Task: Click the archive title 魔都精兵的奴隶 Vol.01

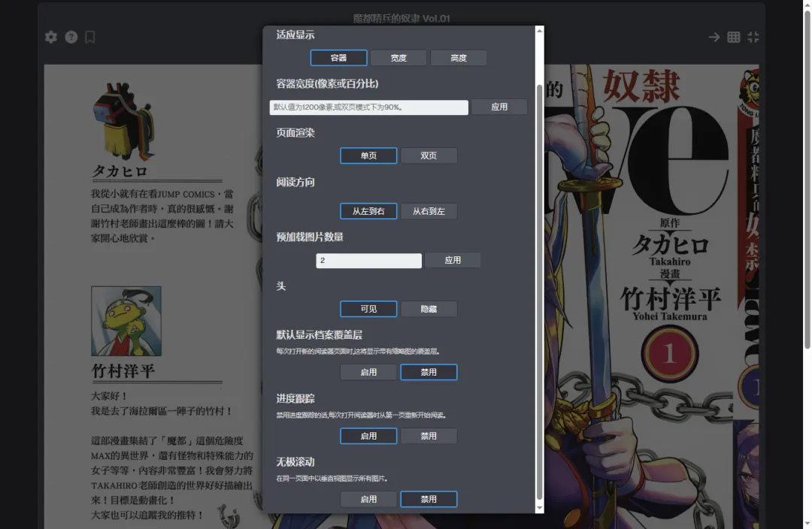Action: [401, 19]
